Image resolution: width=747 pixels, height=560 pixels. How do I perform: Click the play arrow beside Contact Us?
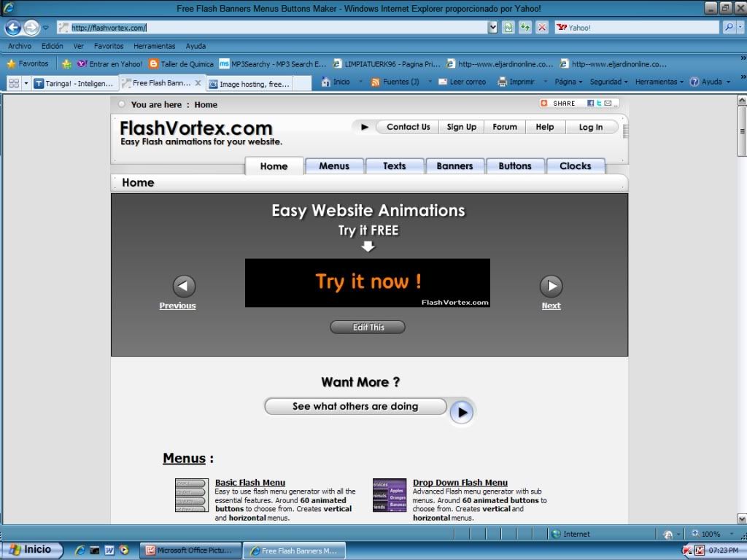pos(365,127)
